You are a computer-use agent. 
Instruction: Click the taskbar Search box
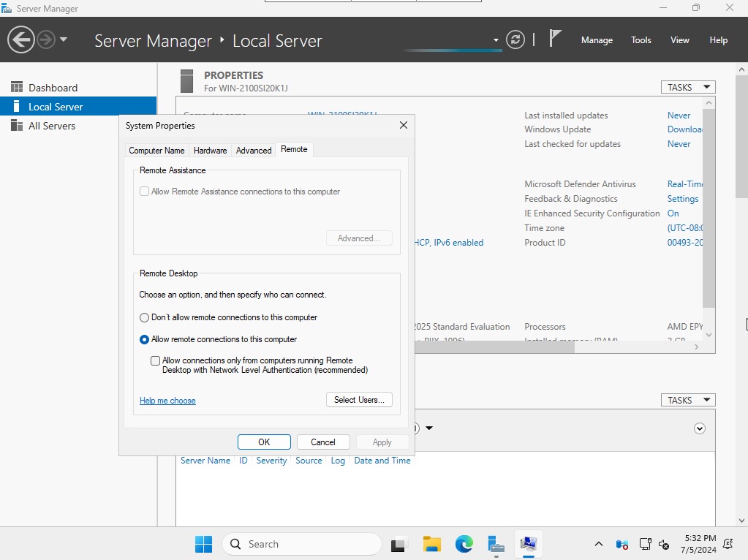click(301, 544)
